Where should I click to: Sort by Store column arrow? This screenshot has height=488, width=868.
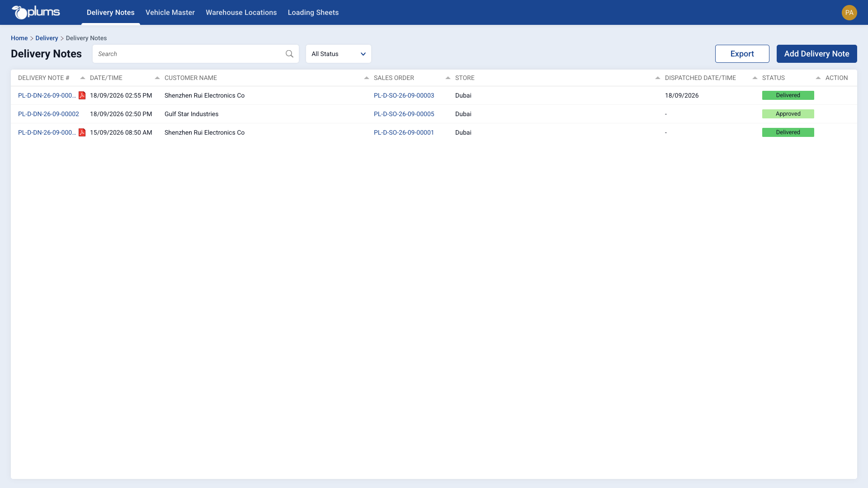(x=658, y=78)
